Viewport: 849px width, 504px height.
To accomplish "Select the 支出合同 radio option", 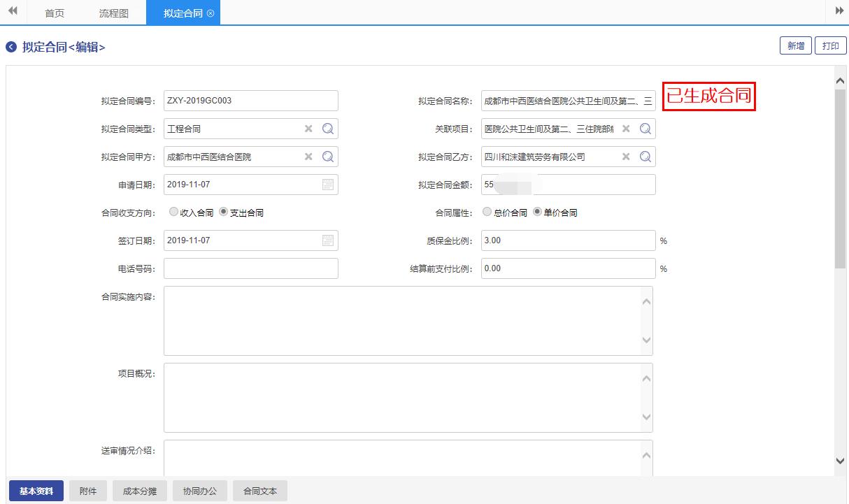I will click(x=224, y=213).
